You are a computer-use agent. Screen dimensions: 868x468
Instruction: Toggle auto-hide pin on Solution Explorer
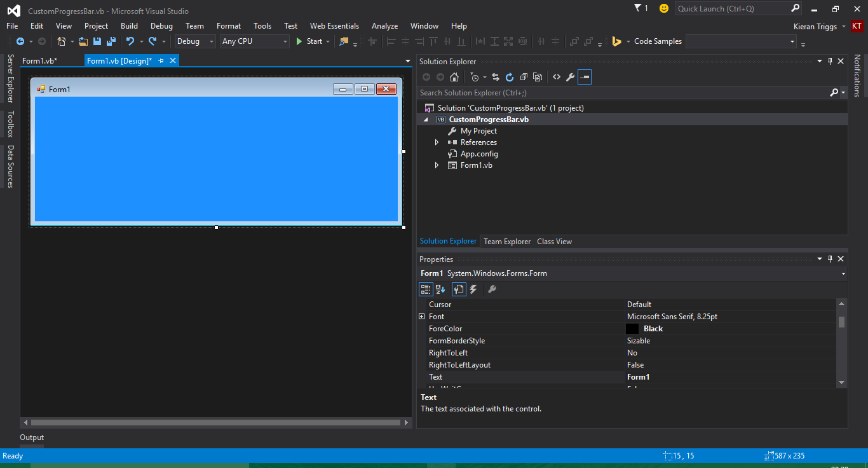(x=830, y=62)
